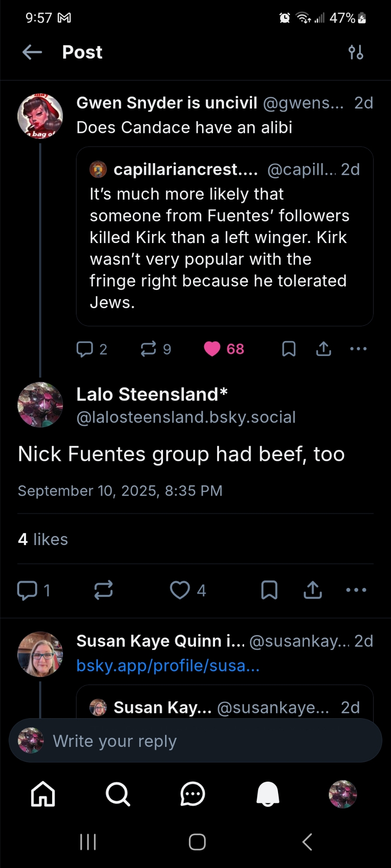Repost Gwen Snyder's post

[149, 349]
